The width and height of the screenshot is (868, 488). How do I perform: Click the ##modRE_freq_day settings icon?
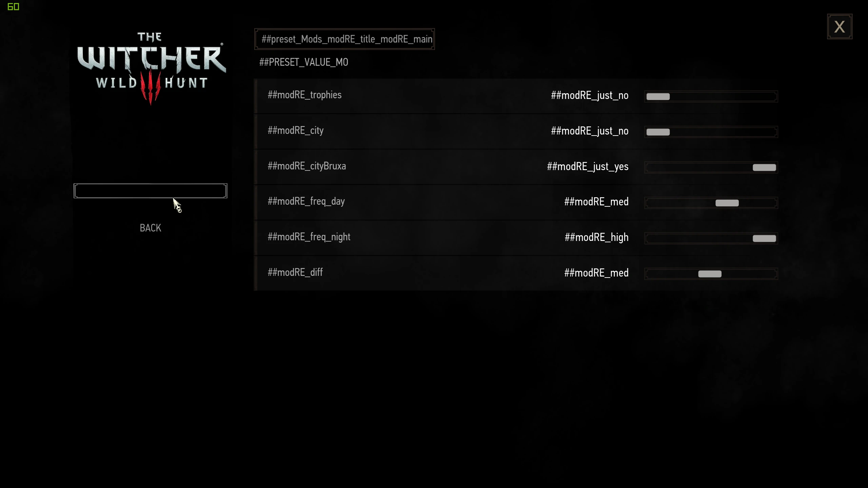[727, 202]
